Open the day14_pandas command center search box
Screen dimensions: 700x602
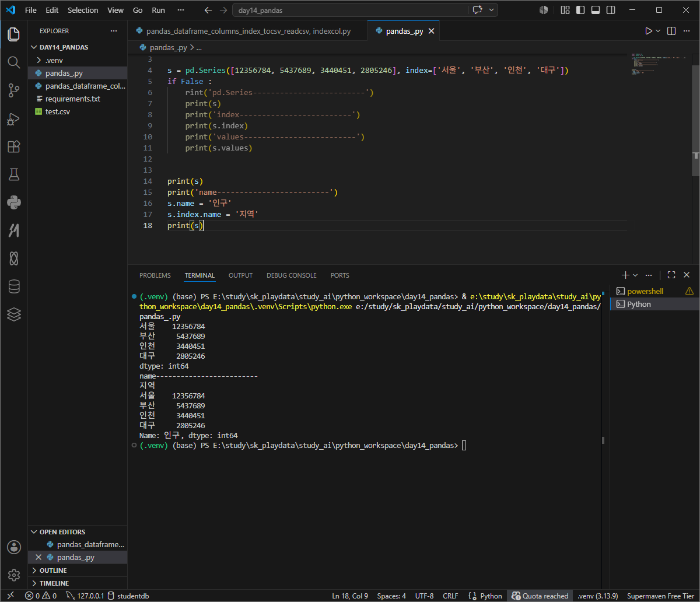coord(350,10)
